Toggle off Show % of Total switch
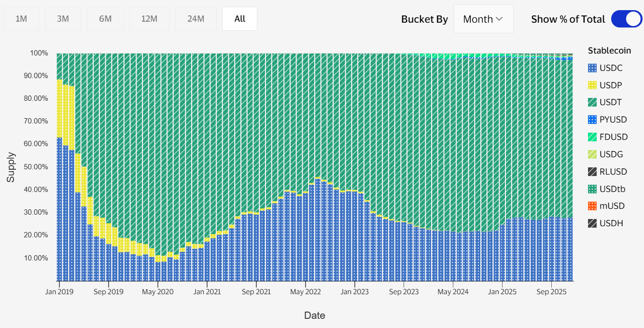This screenshot has width=644, height=328. click(626, 19)
